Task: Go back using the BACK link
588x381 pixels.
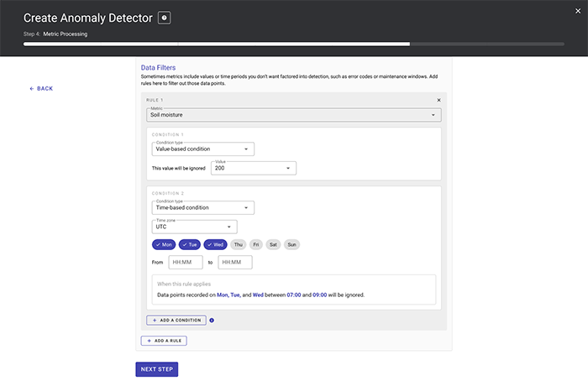Action: pyautogui.click(x=41, y=88)
